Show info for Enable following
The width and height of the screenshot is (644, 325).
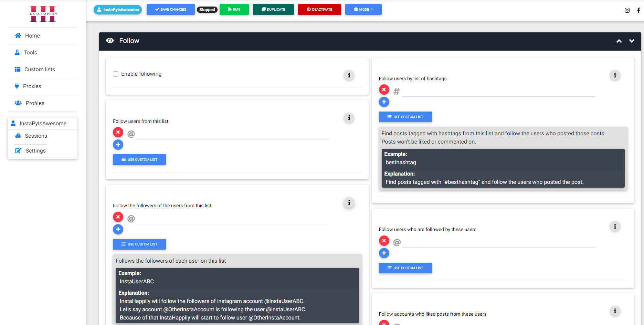pyautogui.click(x=349, y=75)
